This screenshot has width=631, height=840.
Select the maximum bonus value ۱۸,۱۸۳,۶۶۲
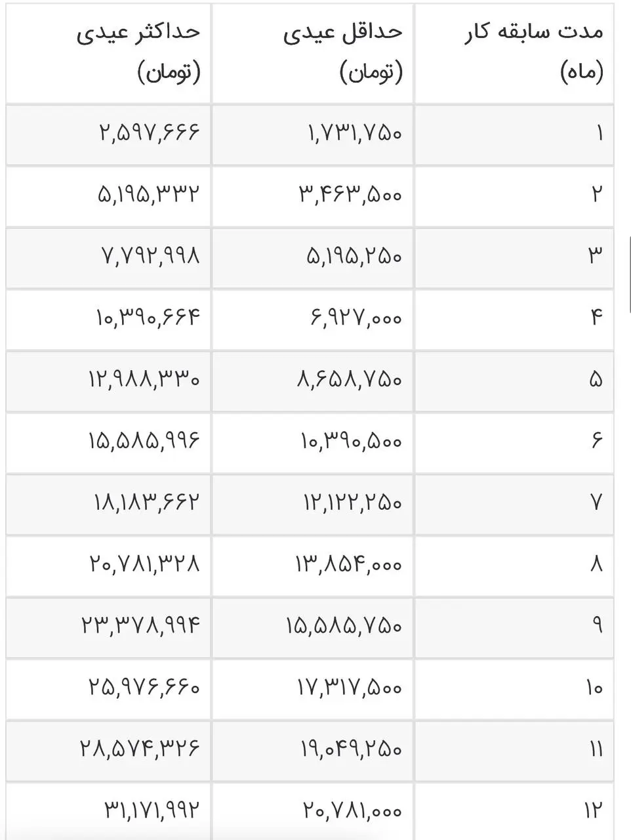pos(146,503)
